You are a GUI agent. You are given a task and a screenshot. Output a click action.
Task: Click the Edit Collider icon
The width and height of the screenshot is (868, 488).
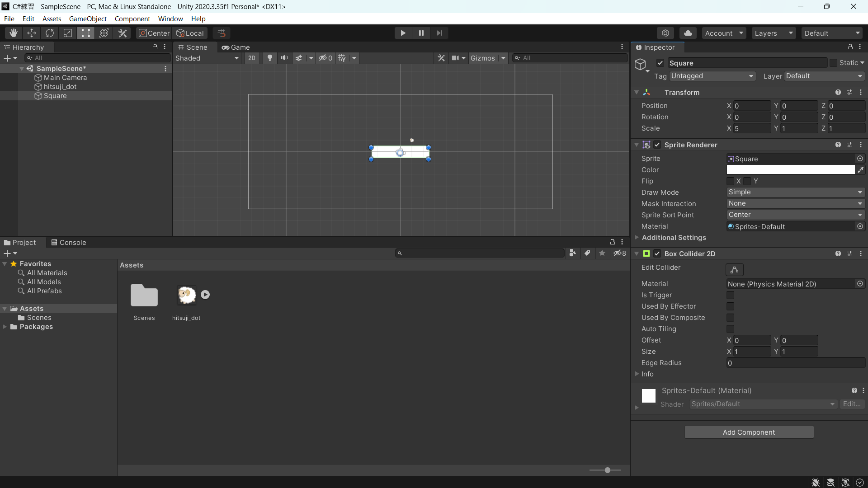pos(735,269)
